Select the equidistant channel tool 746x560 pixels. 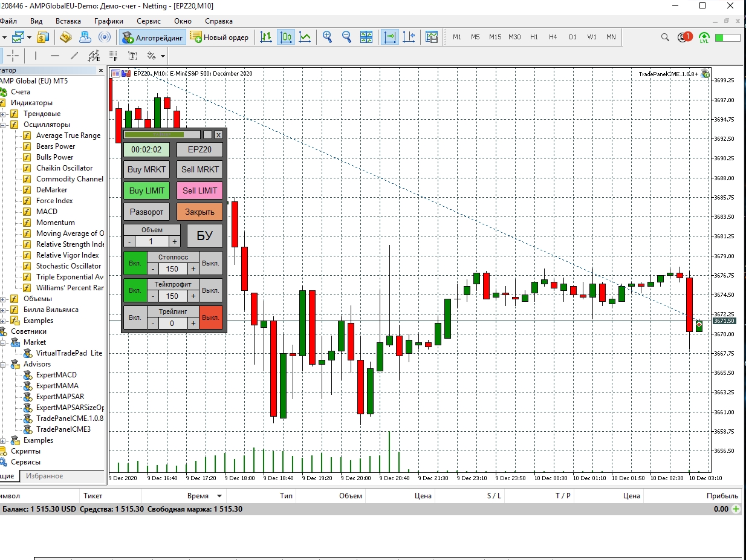pos(94,56)
